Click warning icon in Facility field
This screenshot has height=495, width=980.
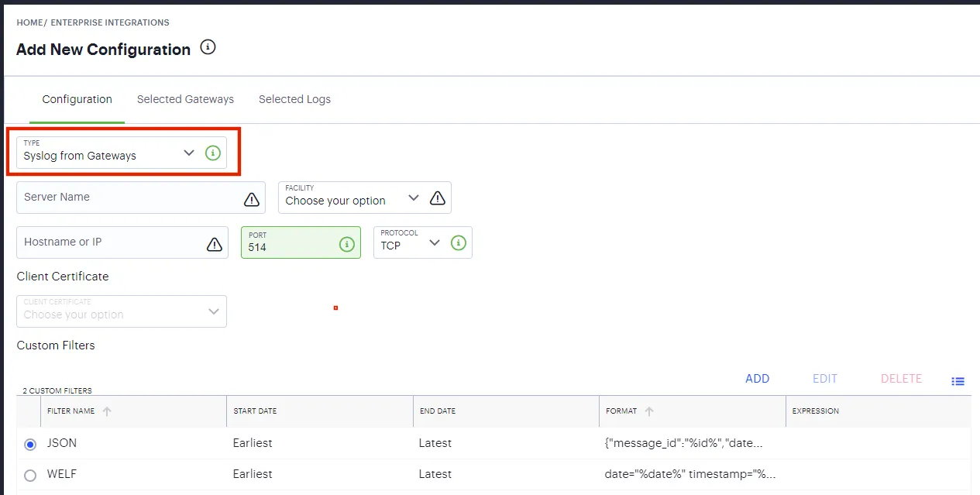438,198
